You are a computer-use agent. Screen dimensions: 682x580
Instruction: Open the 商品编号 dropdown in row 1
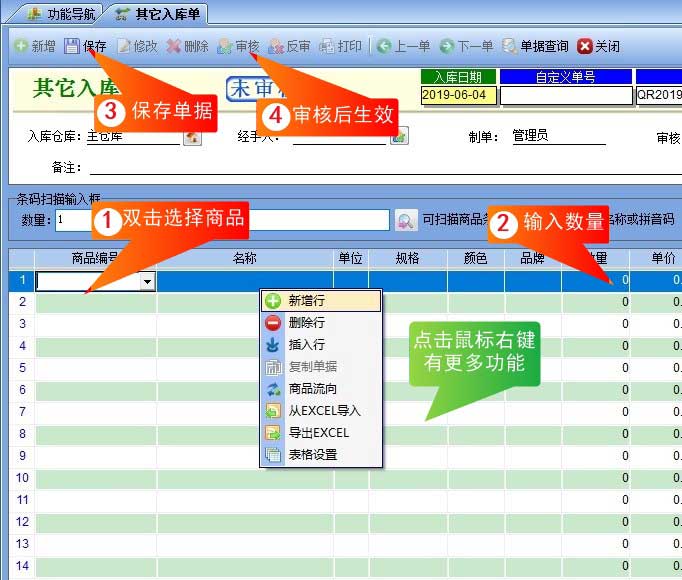(x=147, y=282)
